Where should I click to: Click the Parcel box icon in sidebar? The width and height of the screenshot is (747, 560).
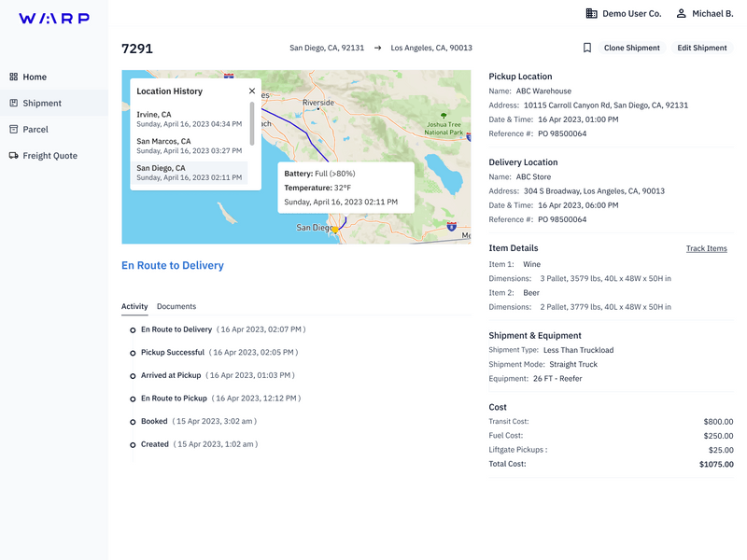click(x=13, y=130)
